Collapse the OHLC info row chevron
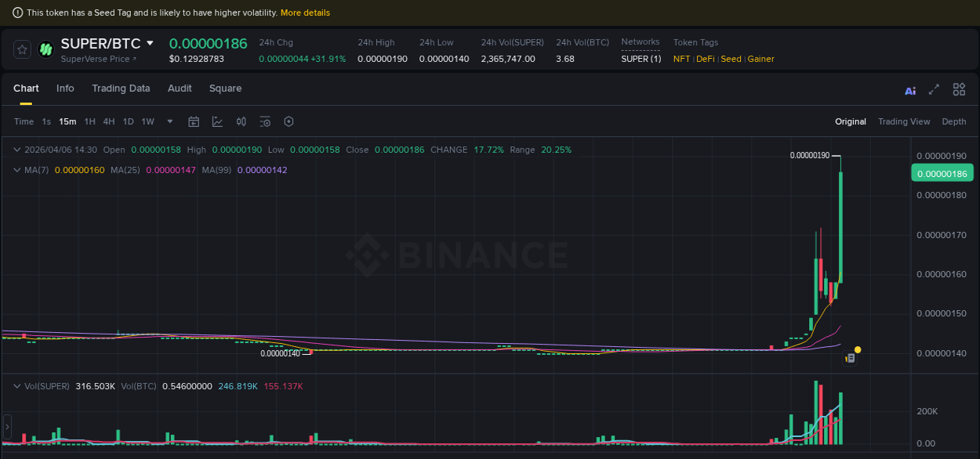Viewport: 980px width, 459px height. click(x=16, y=149)
